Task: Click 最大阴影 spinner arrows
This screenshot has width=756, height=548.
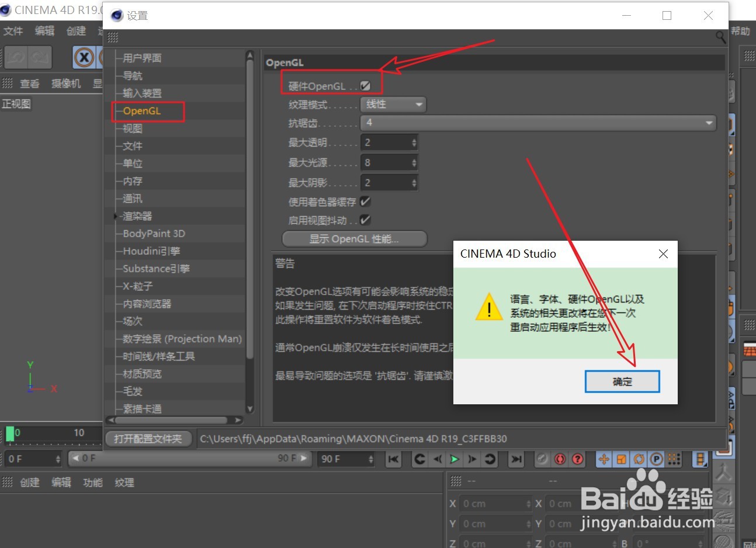Action: [414, 183]
